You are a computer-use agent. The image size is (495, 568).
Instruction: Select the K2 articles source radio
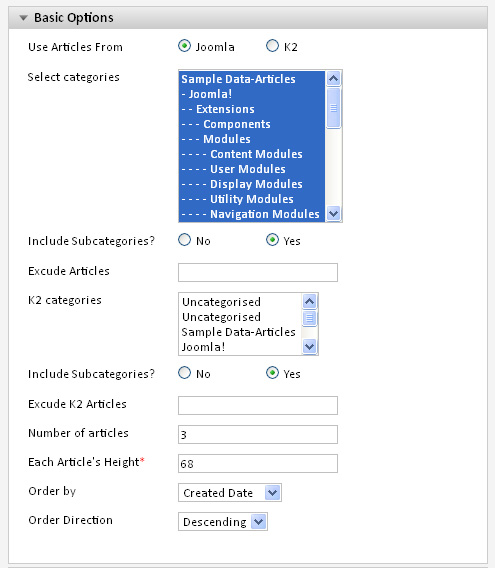273,46
